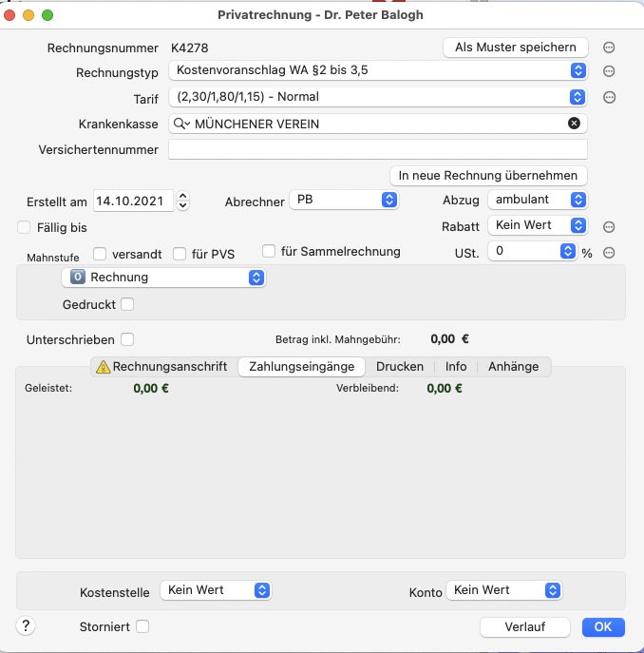Switch to the Rechnungsanschrift tab
The width and height of the screenshot is (644, 653).
162,367
